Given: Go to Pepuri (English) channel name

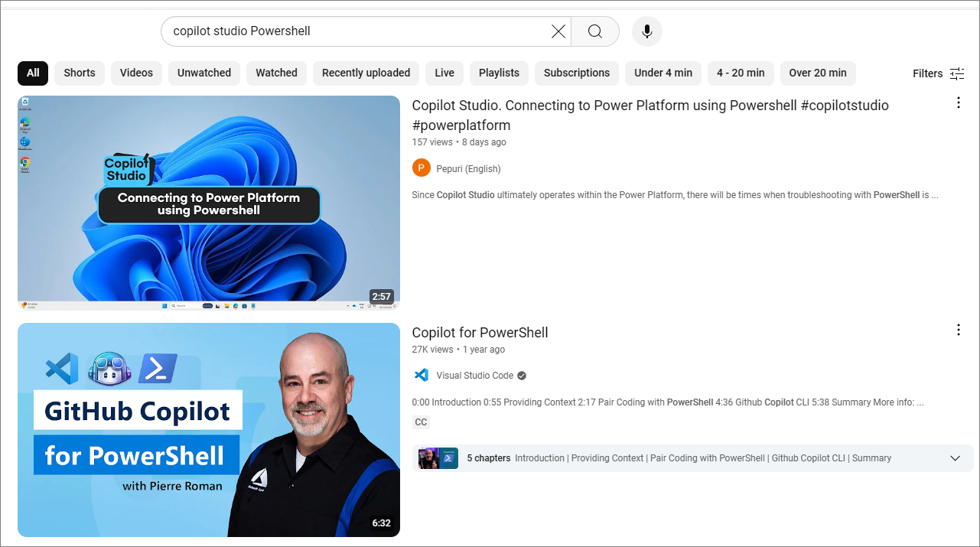Looking at the screenshot, I should [x=468, y=169].
